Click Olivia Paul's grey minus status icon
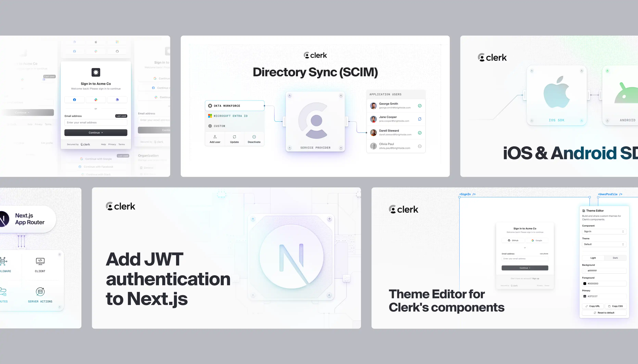The height and width of the screenshot is (364, 638). (420, 146)
